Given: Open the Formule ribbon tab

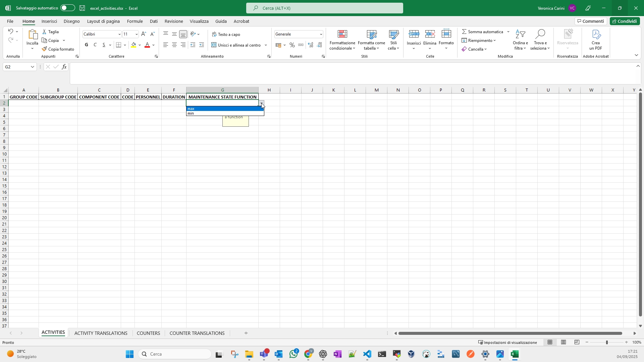Looking at the screenshot, I should click(135, 21).
